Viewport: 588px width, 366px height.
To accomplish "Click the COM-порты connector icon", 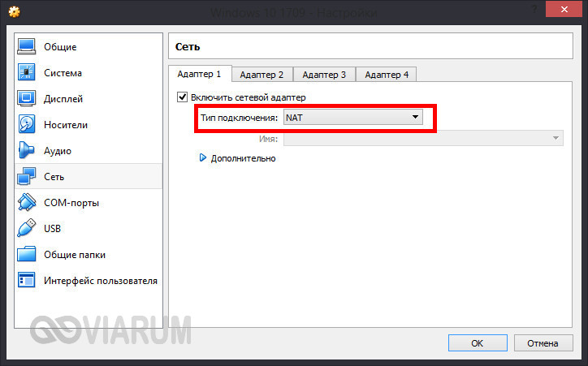I will pos(26,202).
